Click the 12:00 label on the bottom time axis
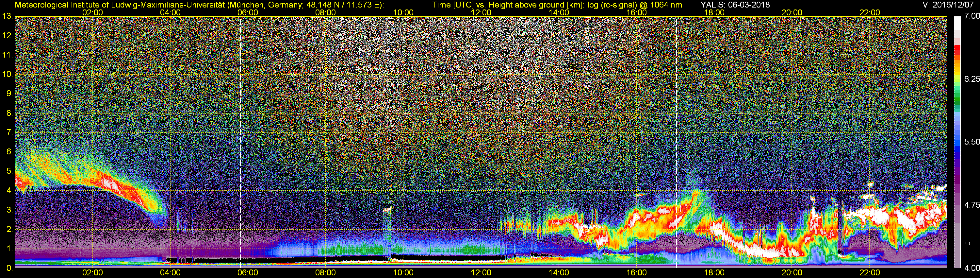Image resolution: width=980 pixels, height=278 pixels. [x=481, y=273]
